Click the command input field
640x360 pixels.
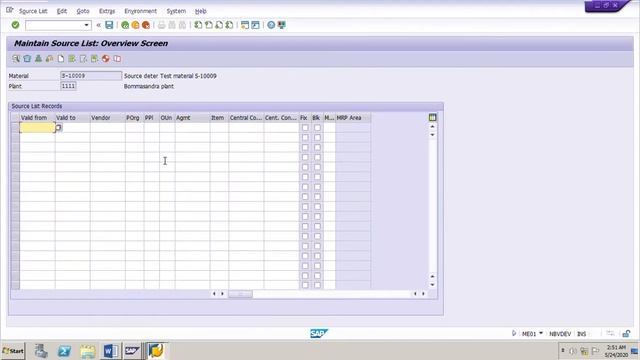(x=54, y=25)
